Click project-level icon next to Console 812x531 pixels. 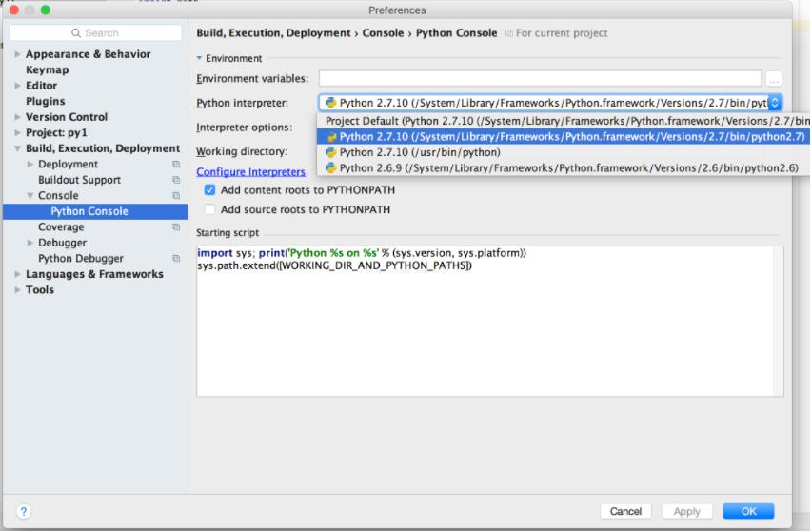click(176, 196)
